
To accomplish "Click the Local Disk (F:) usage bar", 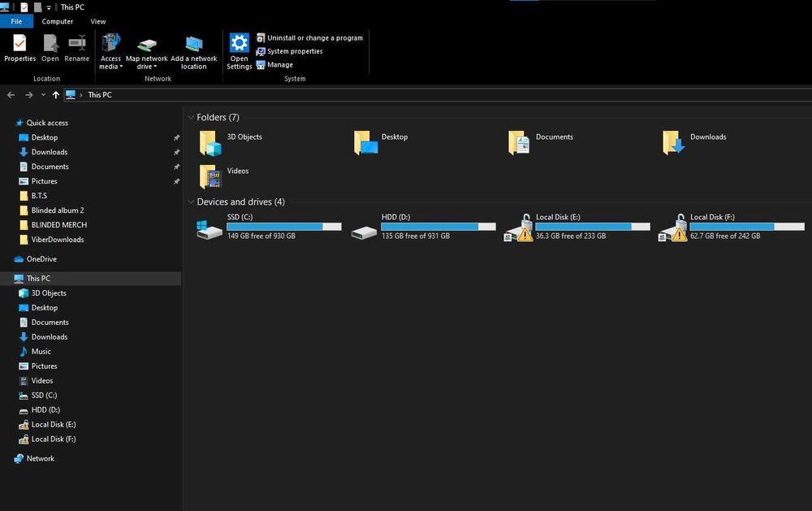I will [x=747, y=227].
